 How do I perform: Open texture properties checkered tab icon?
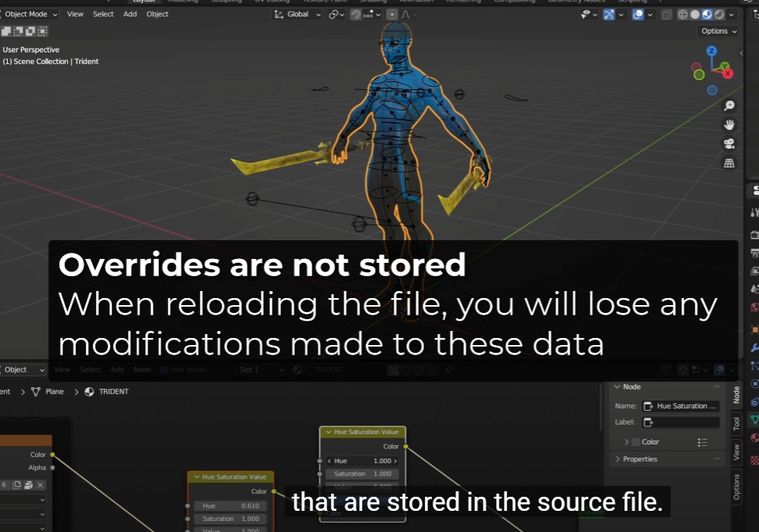[x=754, y=460]
